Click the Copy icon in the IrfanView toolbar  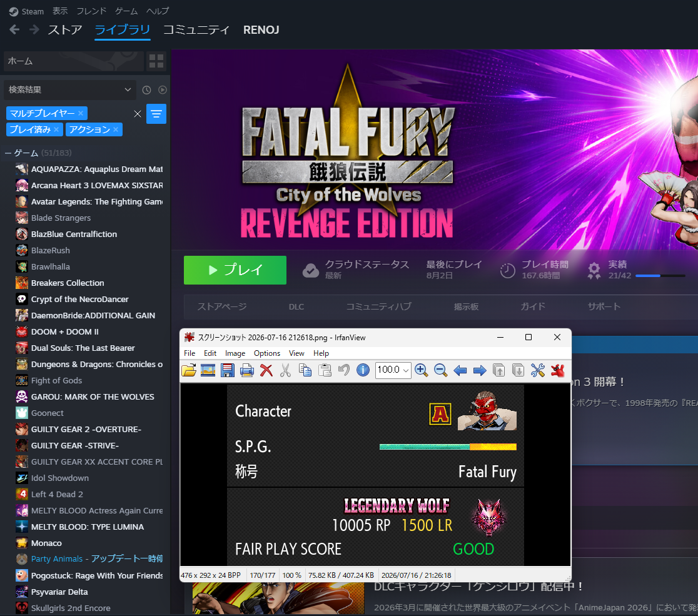[x=305, y=370]
